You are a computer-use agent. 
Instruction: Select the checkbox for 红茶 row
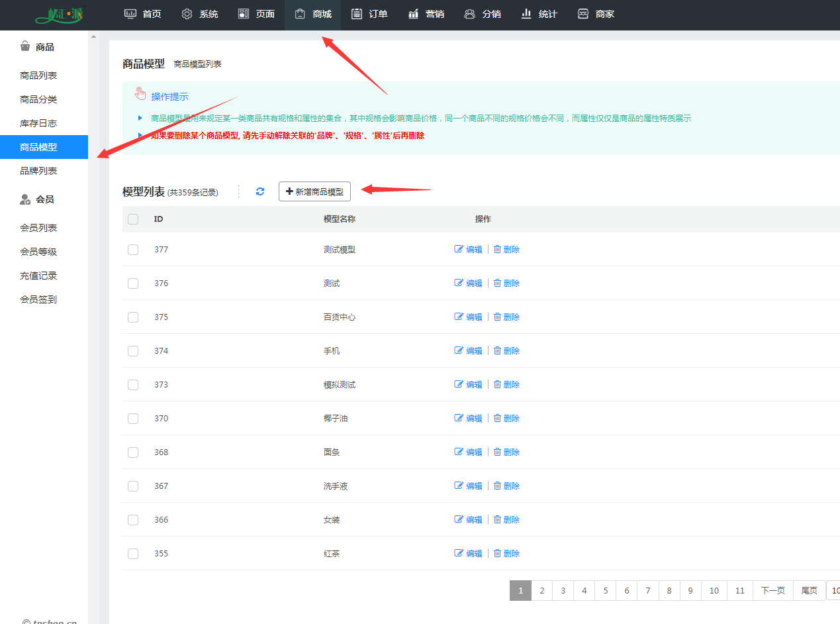133,554
